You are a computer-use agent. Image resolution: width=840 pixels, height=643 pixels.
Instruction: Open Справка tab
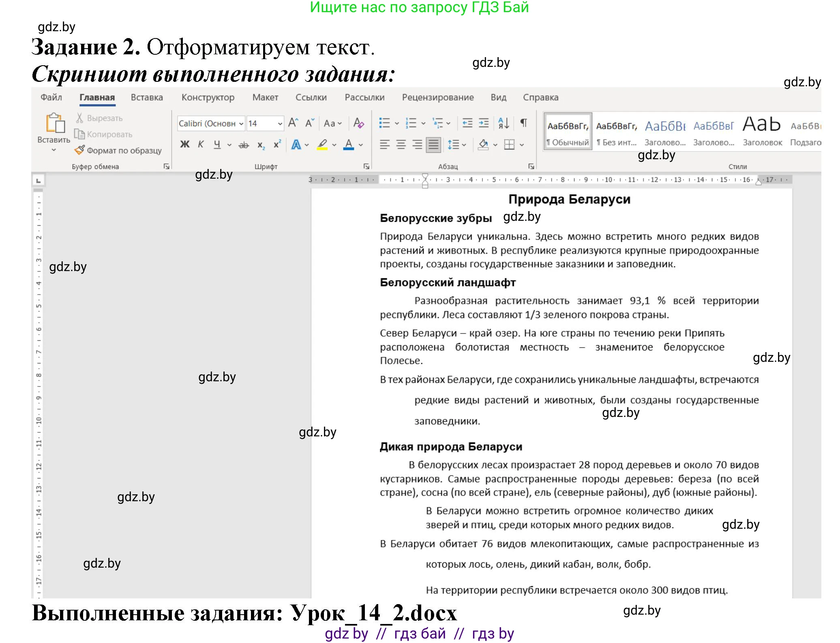pos(540,97)
